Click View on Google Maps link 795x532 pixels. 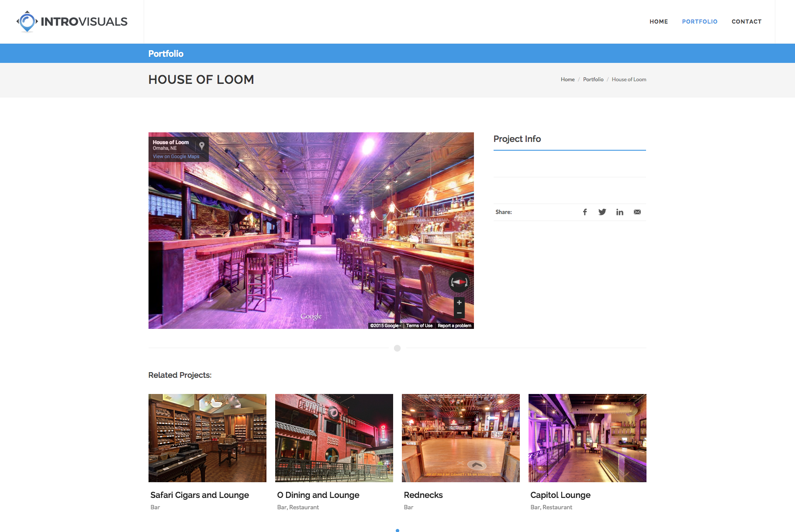pos(176,156)
